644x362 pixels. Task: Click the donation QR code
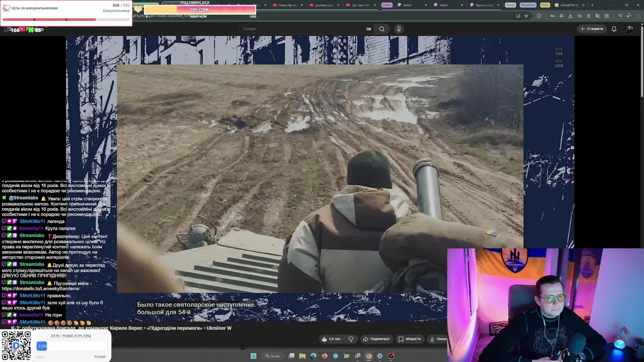click(16, 346)
